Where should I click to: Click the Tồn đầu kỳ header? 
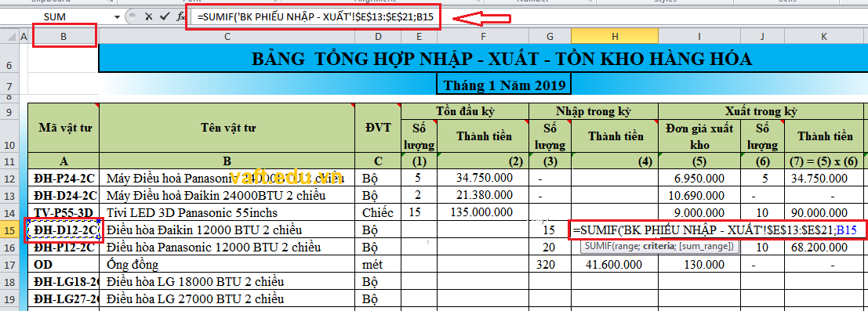point(465,110)
